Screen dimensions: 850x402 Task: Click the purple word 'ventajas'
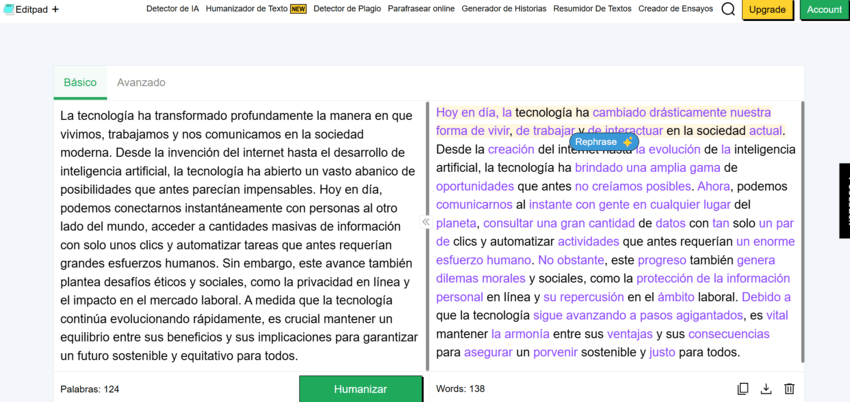pyautogui.click(x=630, y=334)
